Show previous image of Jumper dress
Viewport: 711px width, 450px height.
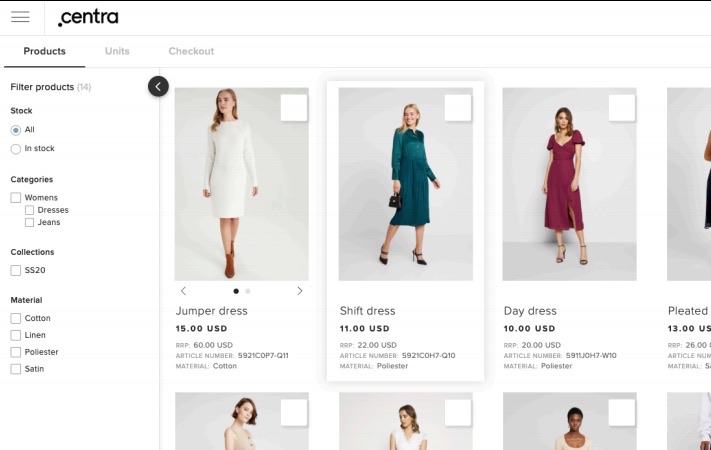(x=183, y=291)
